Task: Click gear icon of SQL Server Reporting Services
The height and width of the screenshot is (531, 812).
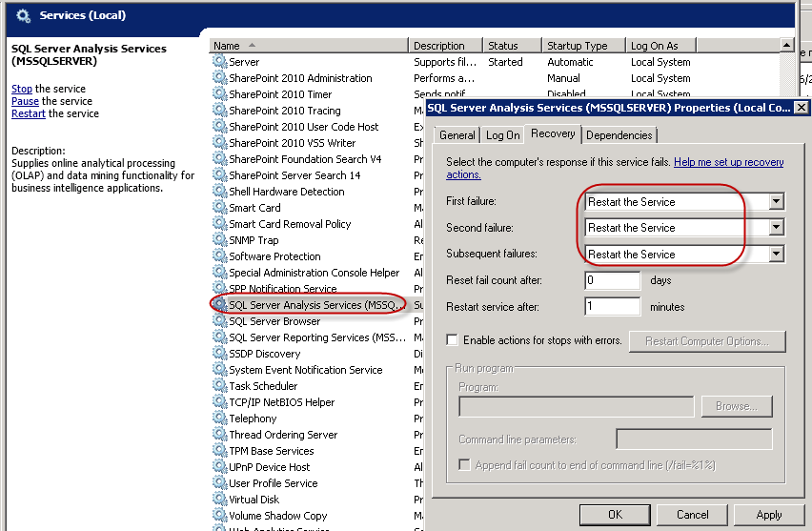Action: 219,337
